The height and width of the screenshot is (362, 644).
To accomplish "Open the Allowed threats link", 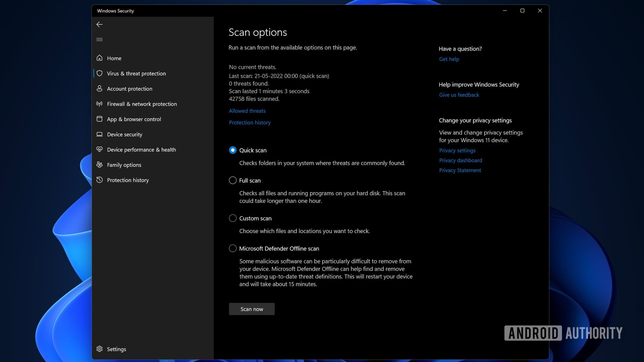I will click(x=247, y=111).
